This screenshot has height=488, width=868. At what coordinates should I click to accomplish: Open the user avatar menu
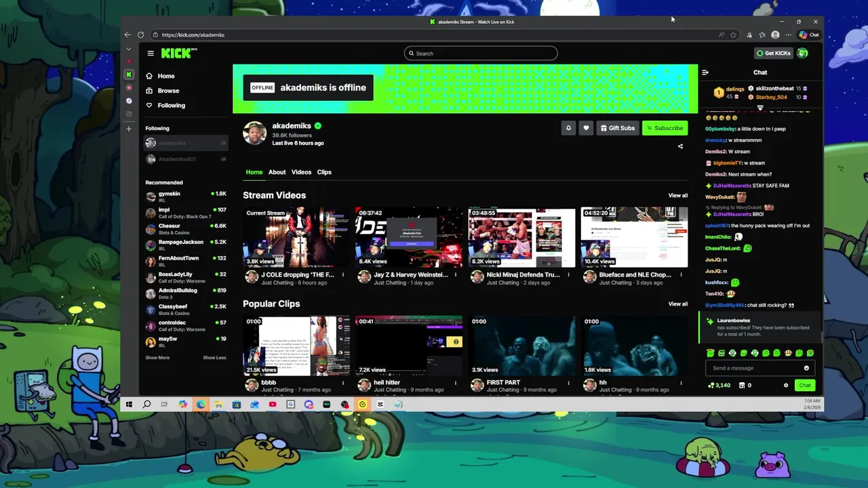[x=802, y=54]
